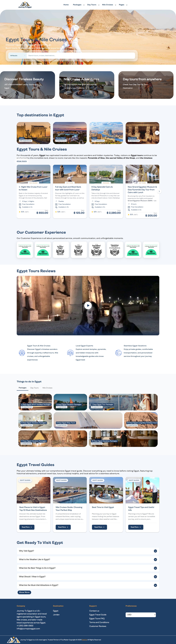Click the language icon beside Available in on Cairo & Dahabiya card
This screenshot has width=176, height=644.
click(93, 207)
